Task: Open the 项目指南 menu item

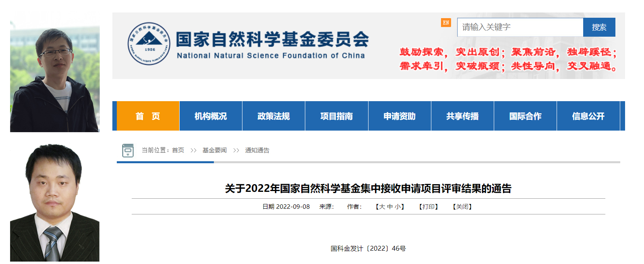Action: coord(336,116)
